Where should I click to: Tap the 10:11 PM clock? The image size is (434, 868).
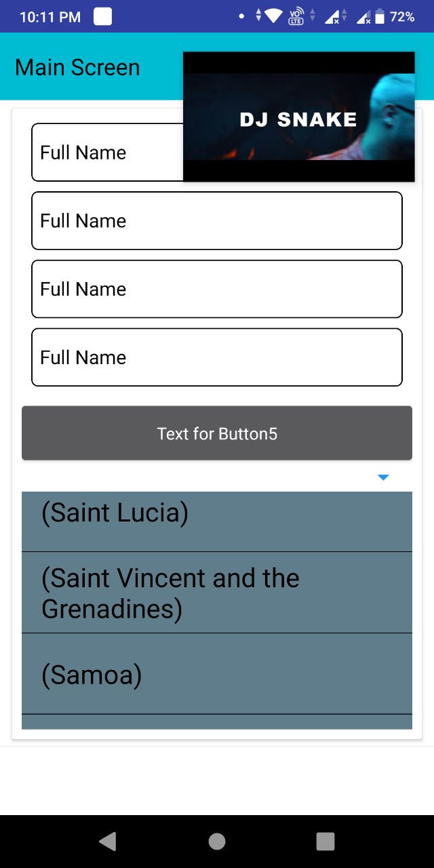50,17
